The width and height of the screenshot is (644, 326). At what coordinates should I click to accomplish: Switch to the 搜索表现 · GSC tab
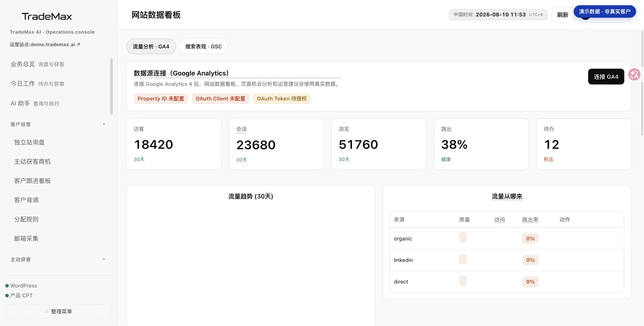click(x=204, y=46)
